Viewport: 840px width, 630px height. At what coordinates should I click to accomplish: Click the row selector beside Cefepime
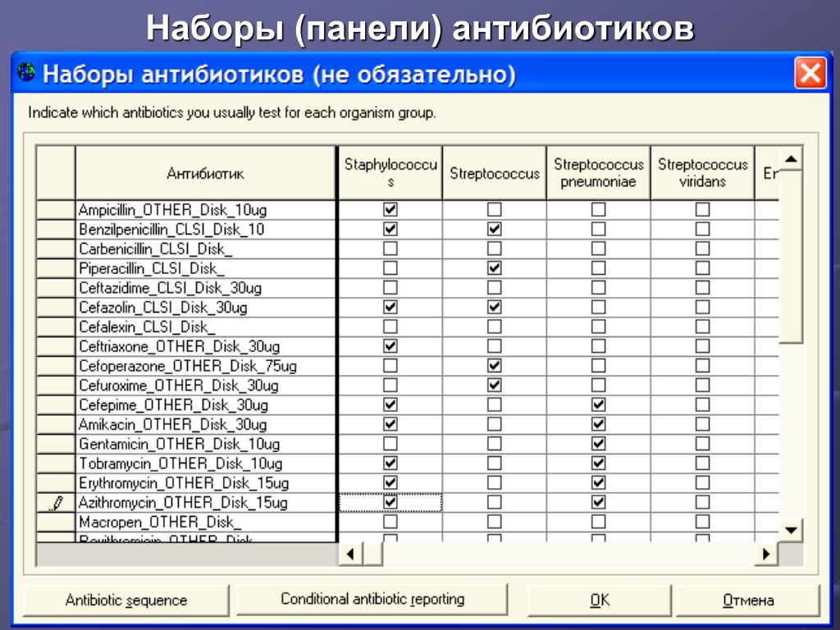point(56,405)
